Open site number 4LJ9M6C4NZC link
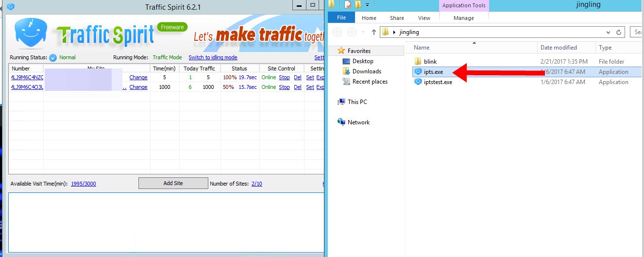 [x=27, y=77]
